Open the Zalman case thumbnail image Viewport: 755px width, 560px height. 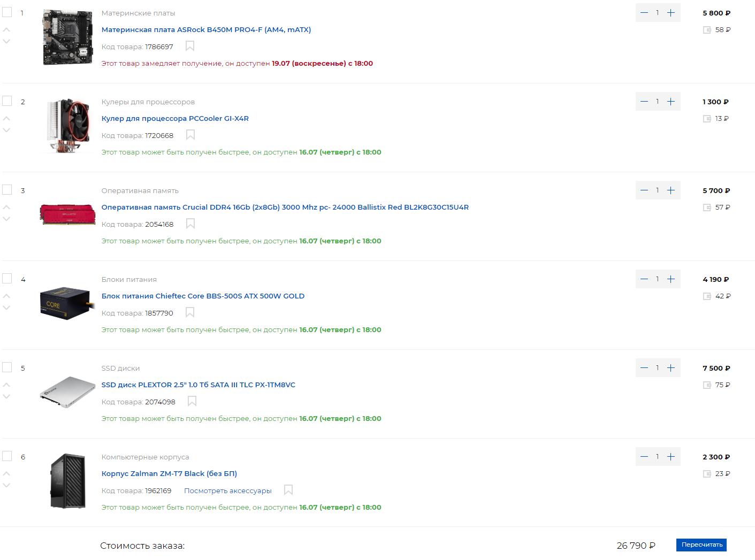(67, 480)
